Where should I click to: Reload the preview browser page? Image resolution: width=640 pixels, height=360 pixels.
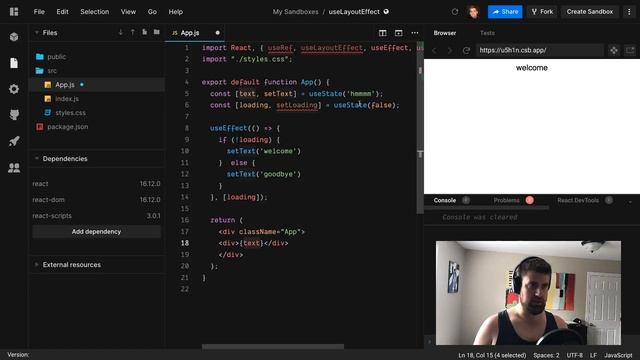[466, 50]
